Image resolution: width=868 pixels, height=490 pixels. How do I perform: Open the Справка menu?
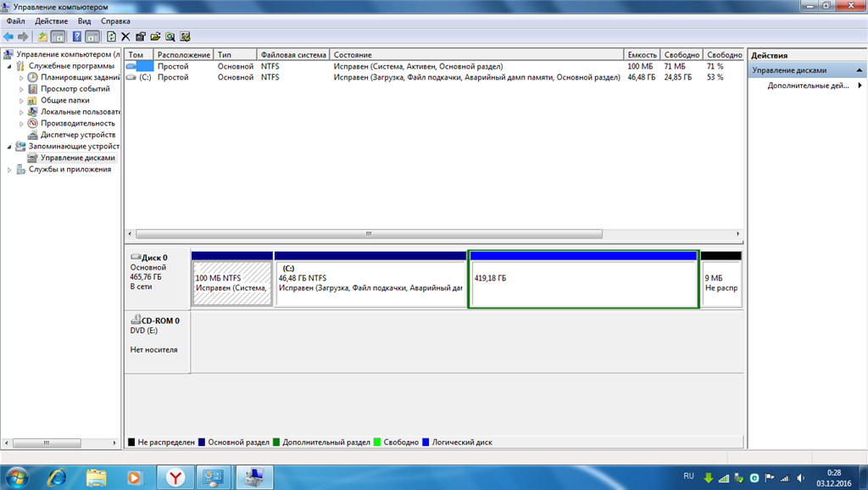coord(115,21)
